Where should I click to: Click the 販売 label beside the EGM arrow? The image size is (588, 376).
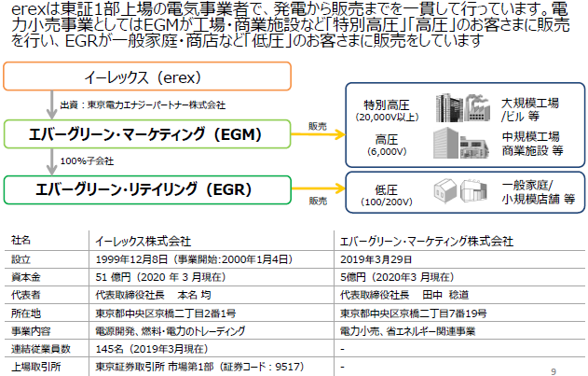click(x=318, y=127)
